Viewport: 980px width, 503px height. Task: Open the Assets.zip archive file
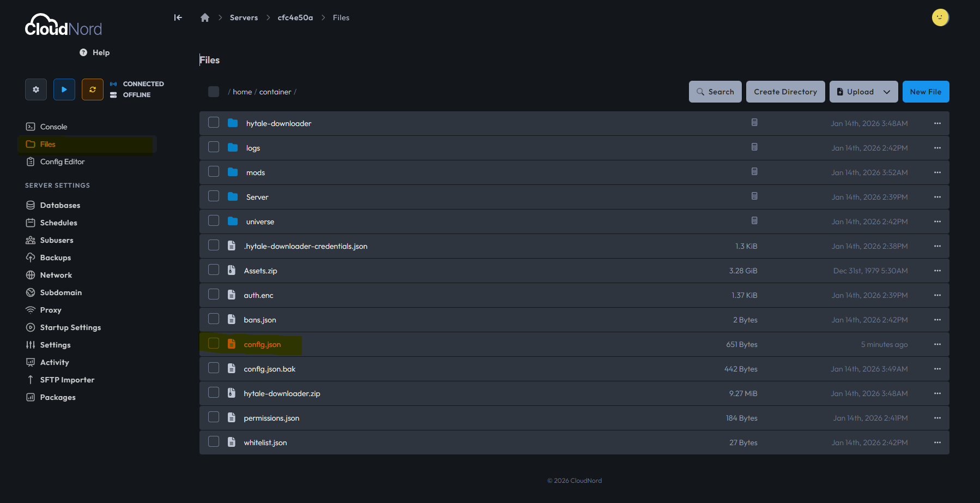(x=261, y=271)
